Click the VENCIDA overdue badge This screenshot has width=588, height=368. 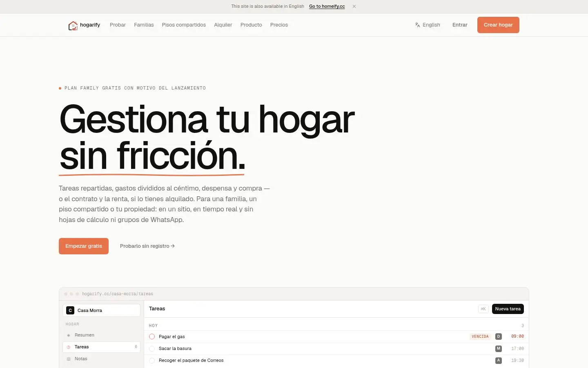click(480, 337)
